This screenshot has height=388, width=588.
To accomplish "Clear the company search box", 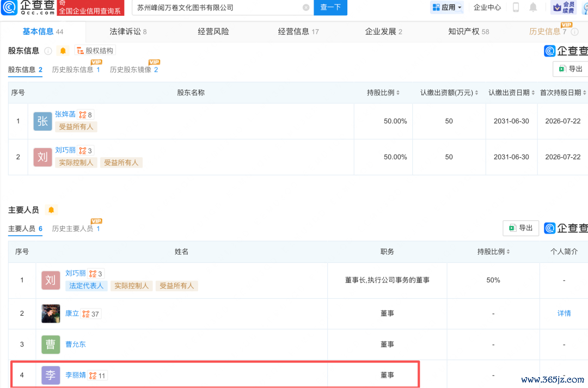I will pyautogui.click(x=306, y=8).
